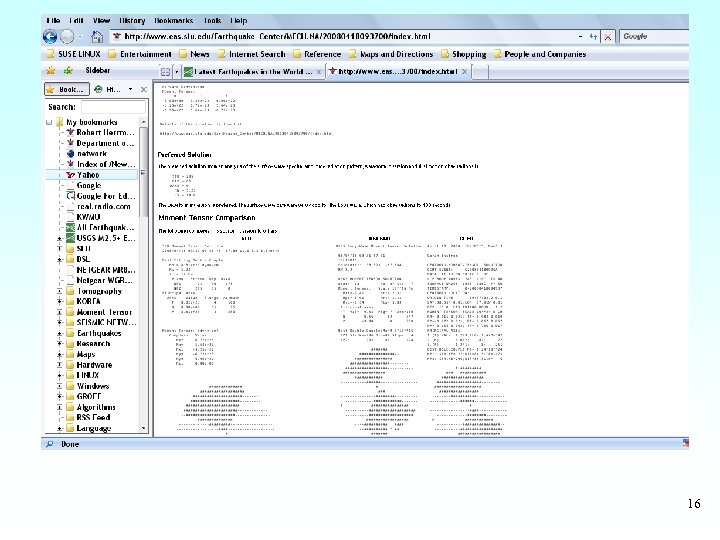Close the sidebar panel with its X
The width and height of the screenshot is (720, 540).
click(x=146, y=89)
